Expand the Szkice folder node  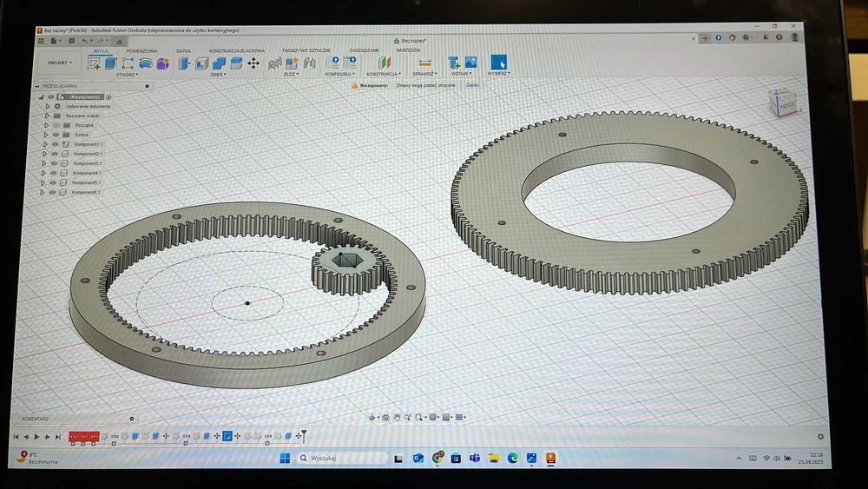click(x=46, y=135)
